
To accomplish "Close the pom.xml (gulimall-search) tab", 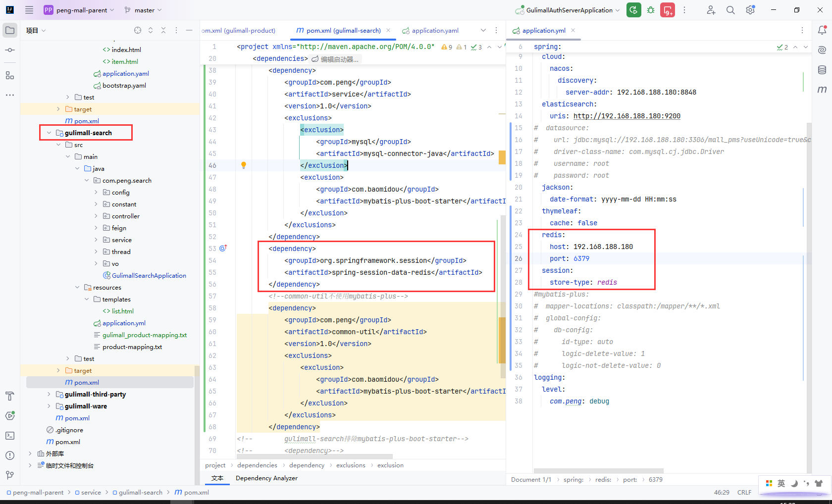I will (388, 30).
